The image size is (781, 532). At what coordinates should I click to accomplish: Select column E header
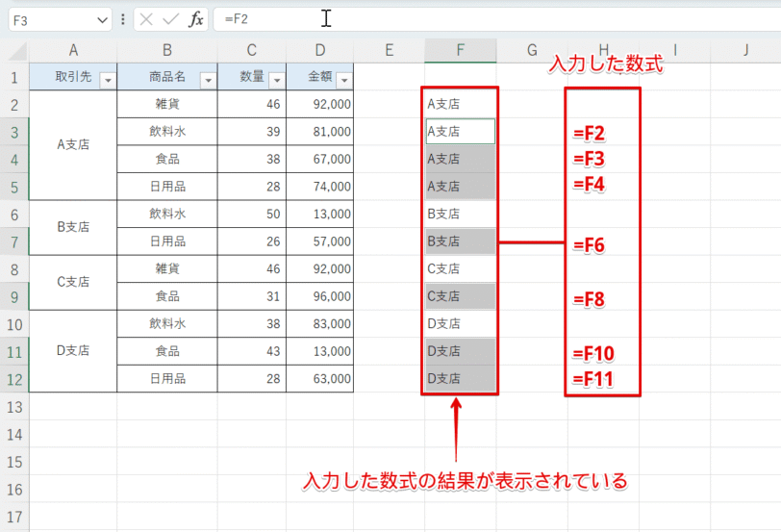click(x=390, y=50)
